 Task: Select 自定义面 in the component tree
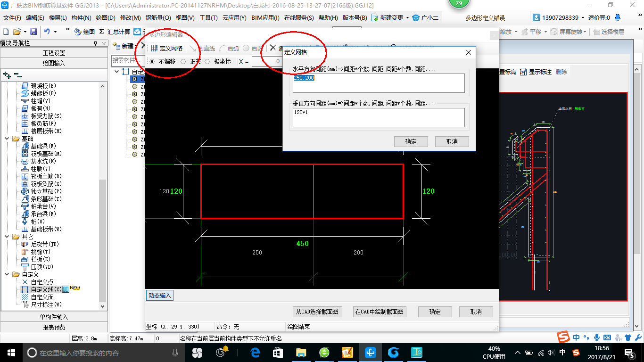click(41, 297)
